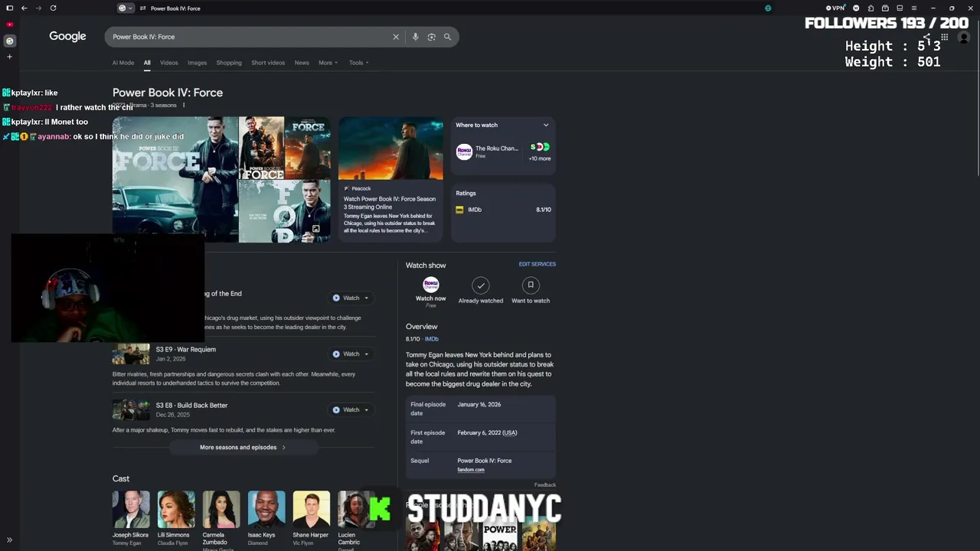
Task: Open the extensions puzzle icon
Action: point(871,8)
